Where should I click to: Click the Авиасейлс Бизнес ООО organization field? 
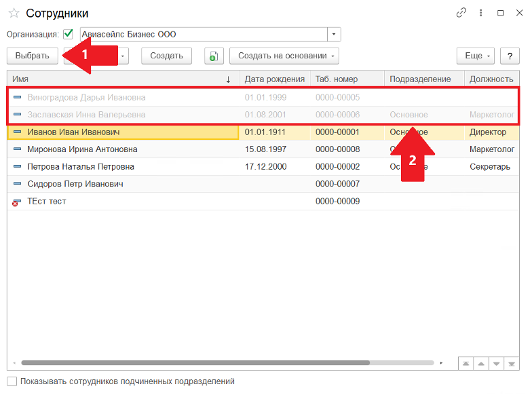tap(204, 35)
